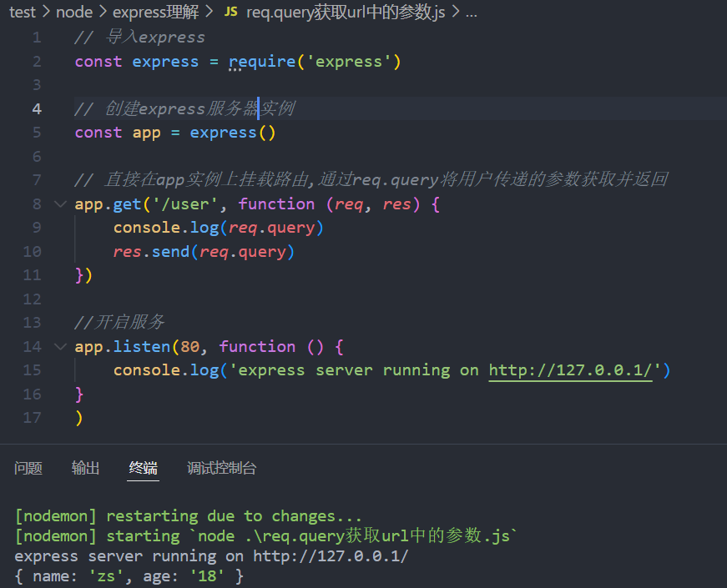Click the req.query获取url中的参数.js breadcrumb file
Screen dimensions: 727x588
coord(346,12)
